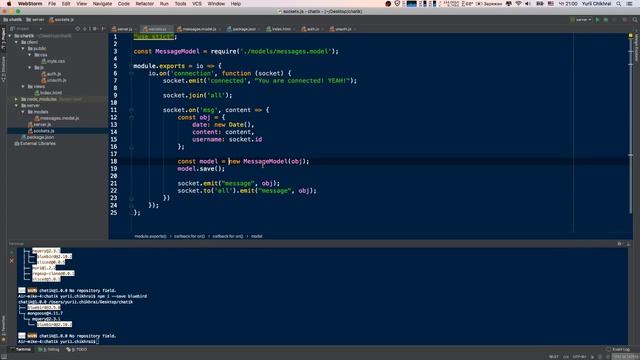Collapse the js folder
The height and width of the screenshot is (360, 640).
point(30,67)
